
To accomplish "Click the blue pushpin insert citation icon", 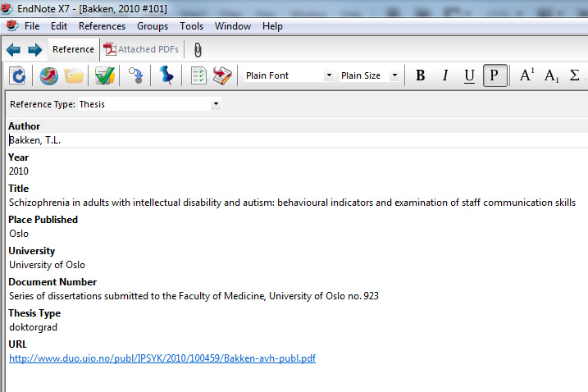I will coord(166,75).
